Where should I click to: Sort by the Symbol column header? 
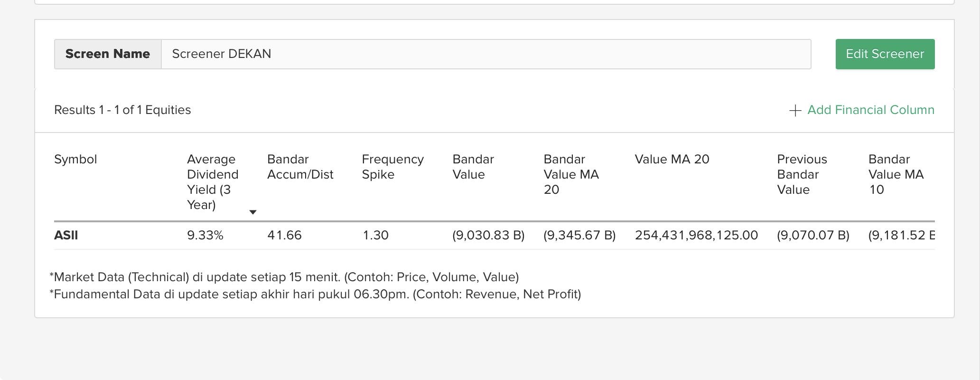(x=75, y=159)
